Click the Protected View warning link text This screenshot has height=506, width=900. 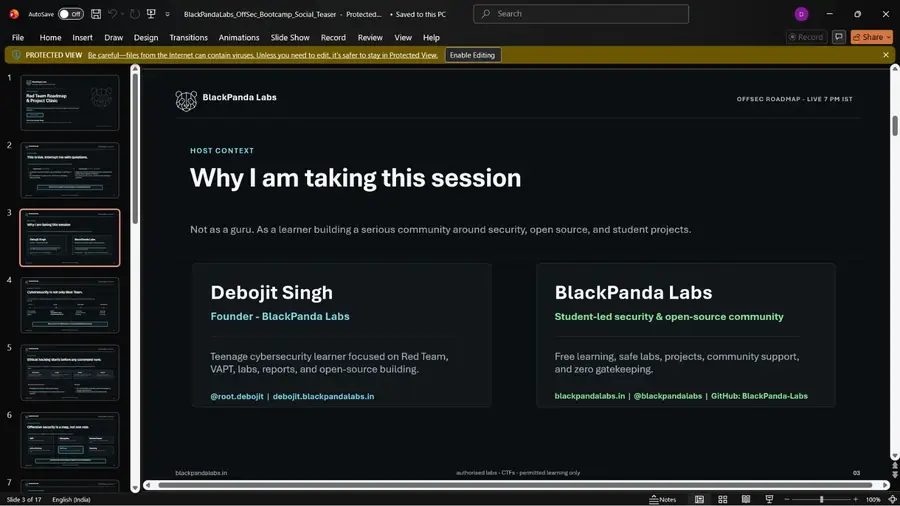[x=262, y=55]
